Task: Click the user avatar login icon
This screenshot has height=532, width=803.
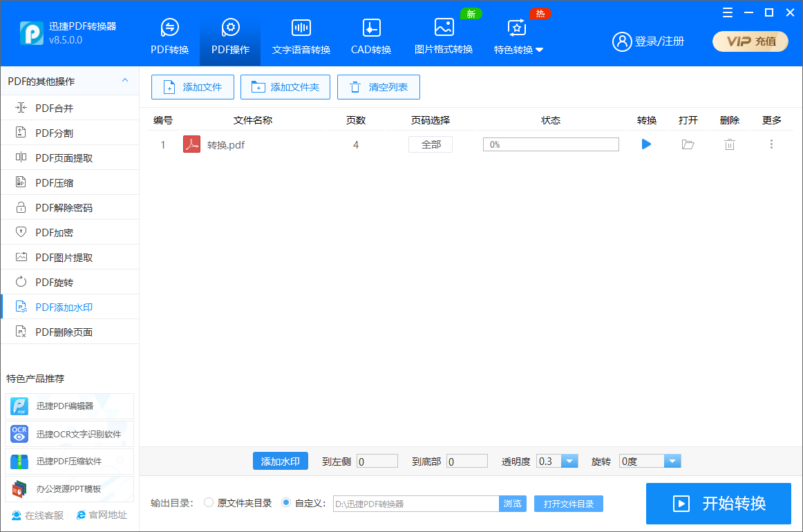Action: (x=622, y=41)
